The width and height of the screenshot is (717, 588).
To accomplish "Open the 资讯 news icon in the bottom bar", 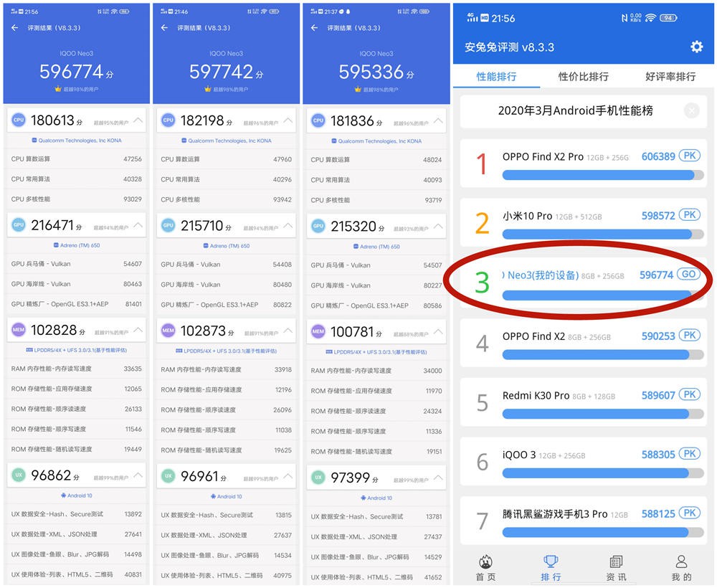I will 616,561.
